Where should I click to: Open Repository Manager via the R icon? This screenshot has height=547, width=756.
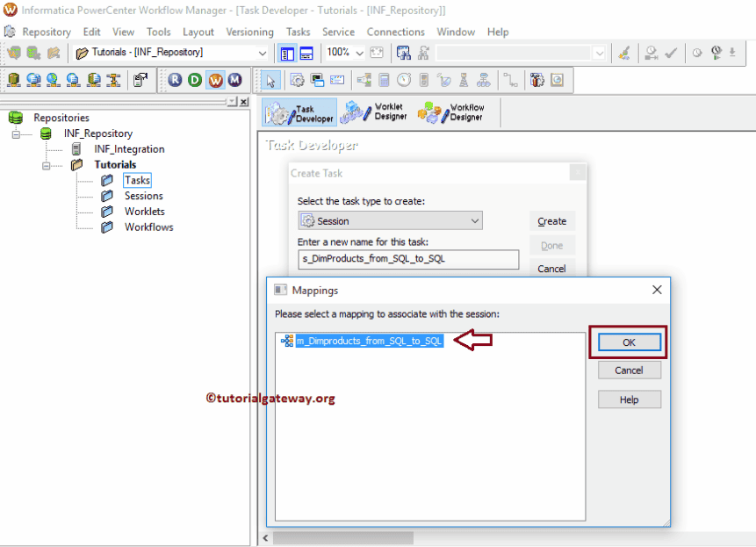(175, 80)
